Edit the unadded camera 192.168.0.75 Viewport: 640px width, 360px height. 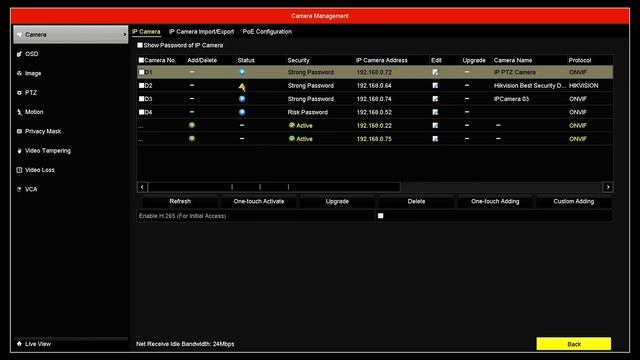(435, 139)
